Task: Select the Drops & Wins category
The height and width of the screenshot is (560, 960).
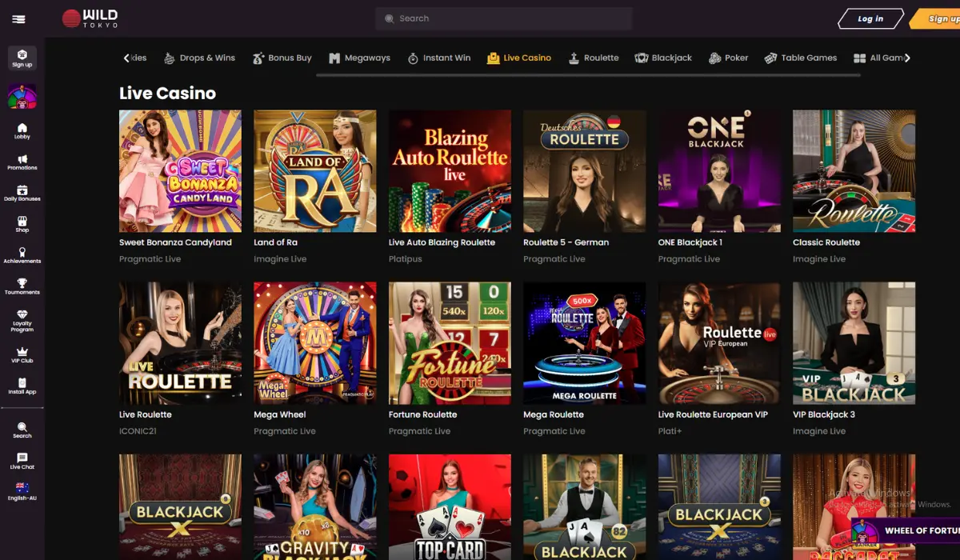Action: [199, 58]
